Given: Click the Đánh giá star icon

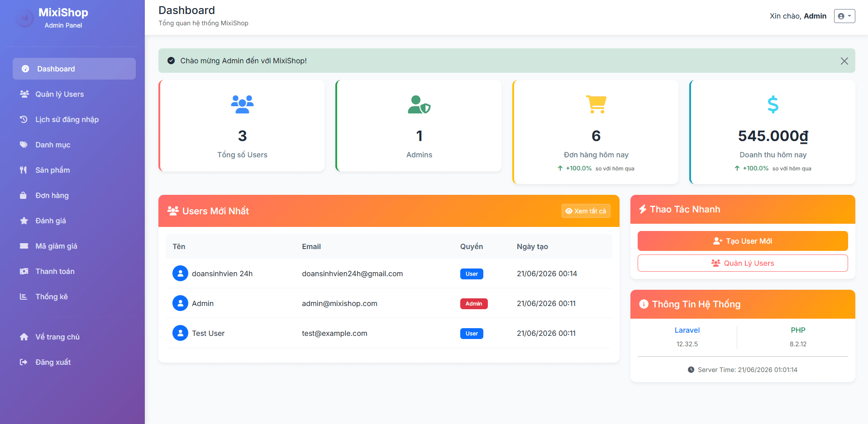Looking at the screenshot, I should point(24,221).
